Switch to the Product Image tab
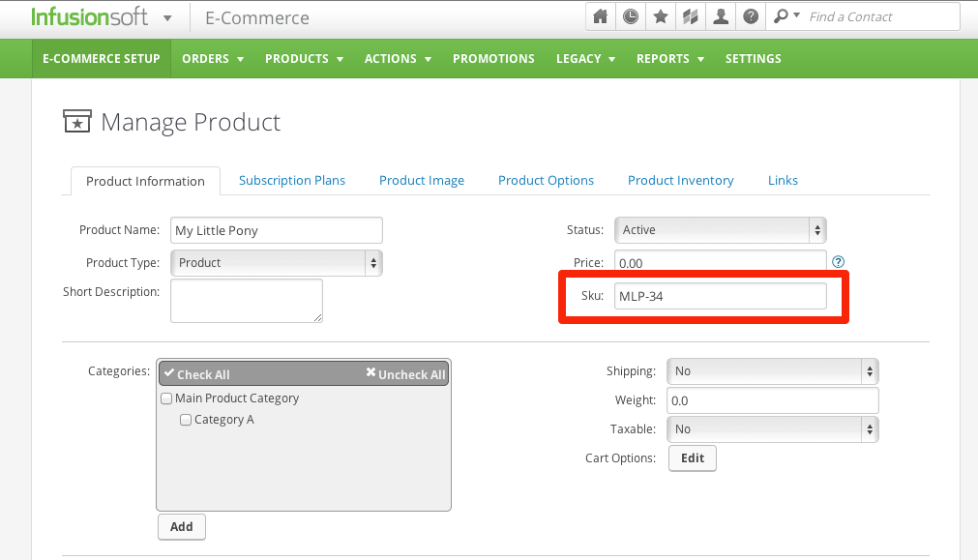The image size is (978, 560). pos(422,180)
